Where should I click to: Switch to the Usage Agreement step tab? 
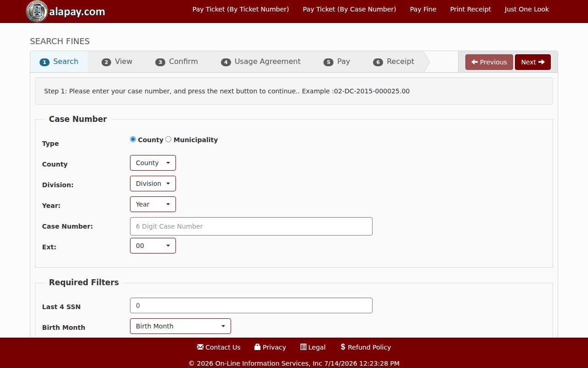point(261,62)
